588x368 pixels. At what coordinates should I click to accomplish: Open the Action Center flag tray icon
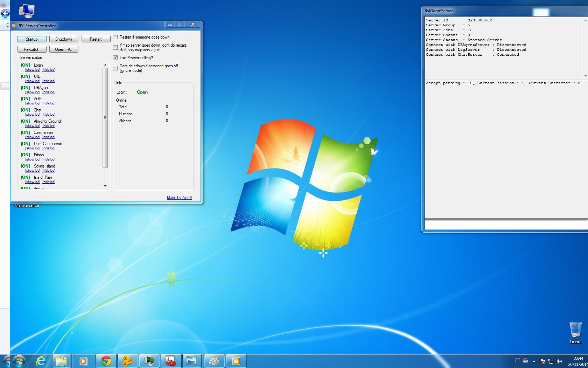(542, 361)
